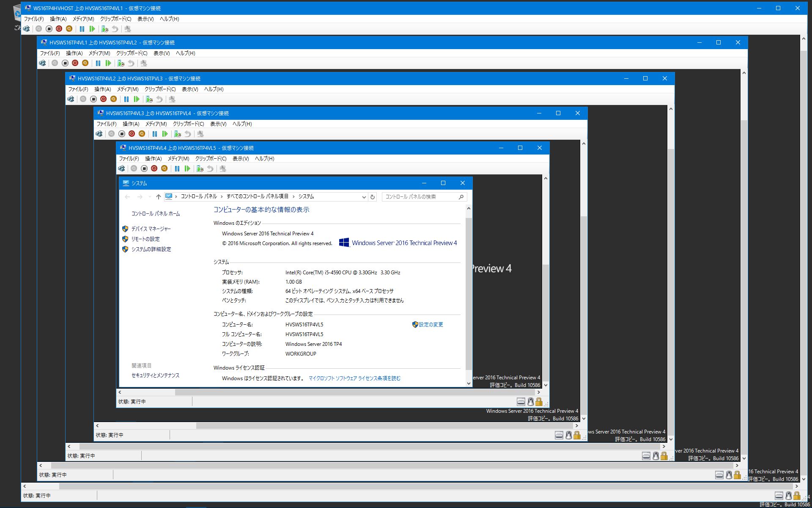Send Ctrl+Alt+Del in the HVSWS16TP4VL5 window toolbar
The width and height of the screenshot is (812, 508).
(121, 168)
